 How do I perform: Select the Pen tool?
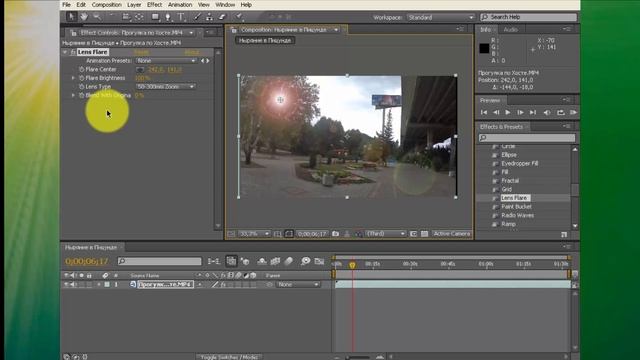click(x=168, y=17)
